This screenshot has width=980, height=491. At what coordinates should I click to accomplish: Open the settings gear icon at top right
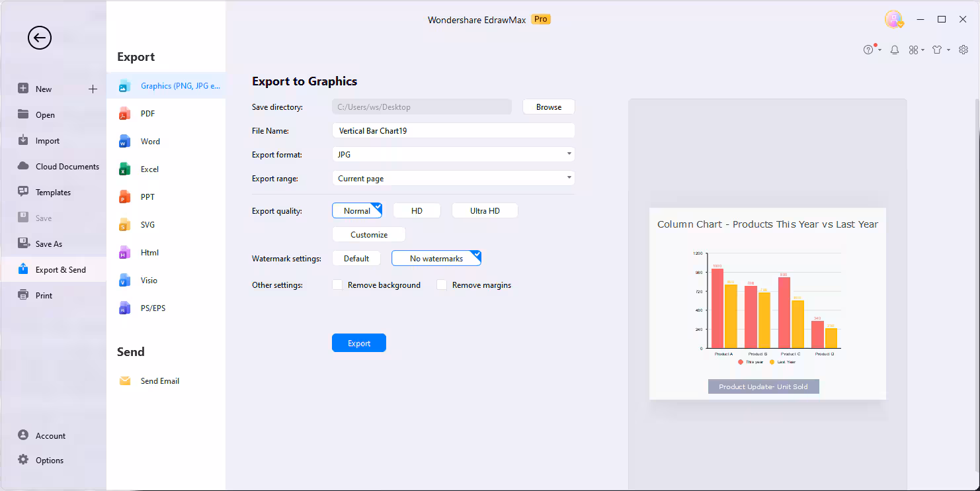pyautogui.click(x=963, y=50)
